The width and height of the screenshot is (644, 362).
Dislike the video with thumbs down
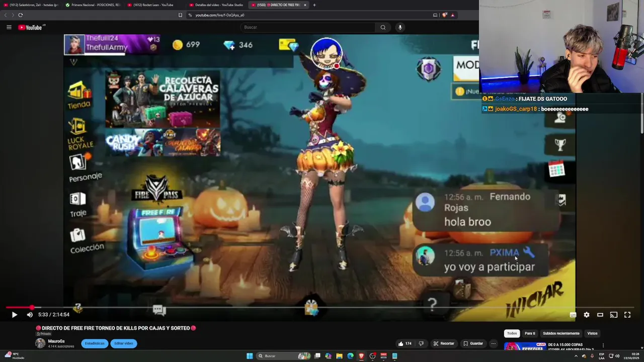coord(421,344)
